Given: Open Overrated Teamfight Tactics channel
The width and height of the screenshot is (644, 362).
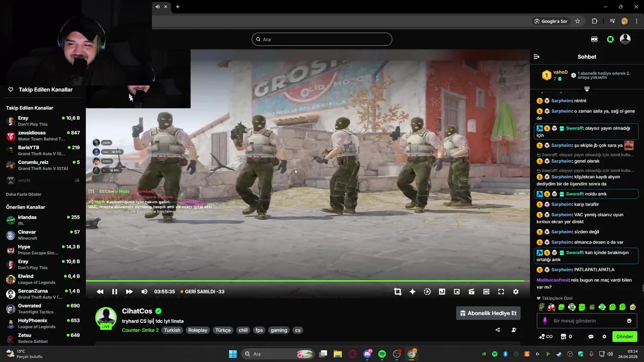Looking at the screenshot, I should tap(43, 309).
